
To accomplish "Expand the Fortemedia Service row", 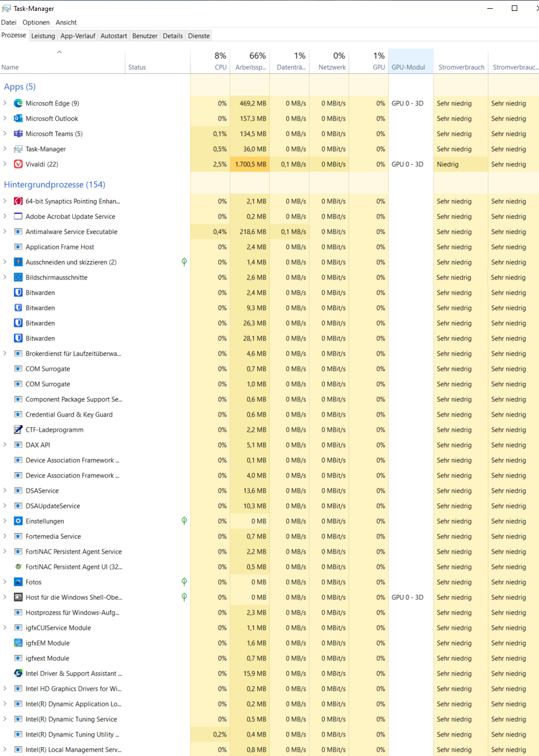I will point(5,536).
